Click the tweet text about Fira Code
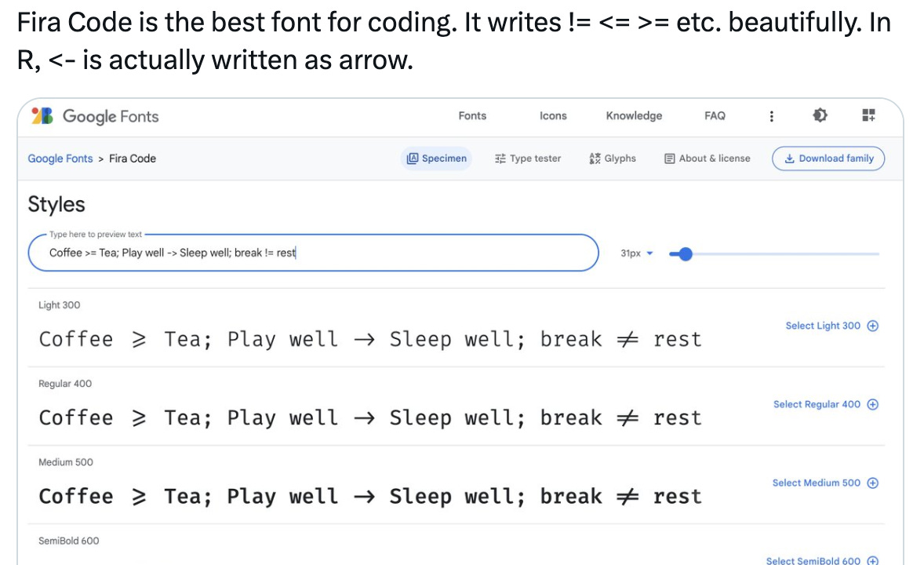The image size is (924, 565). pyautogui.click(x=453, y=42)
